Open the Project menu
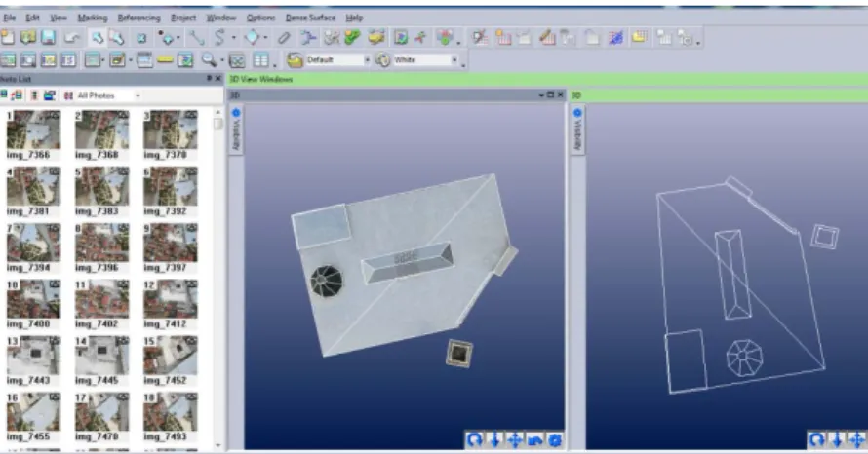The height and width of the screenshot is (454, 868). click(183, 18)
